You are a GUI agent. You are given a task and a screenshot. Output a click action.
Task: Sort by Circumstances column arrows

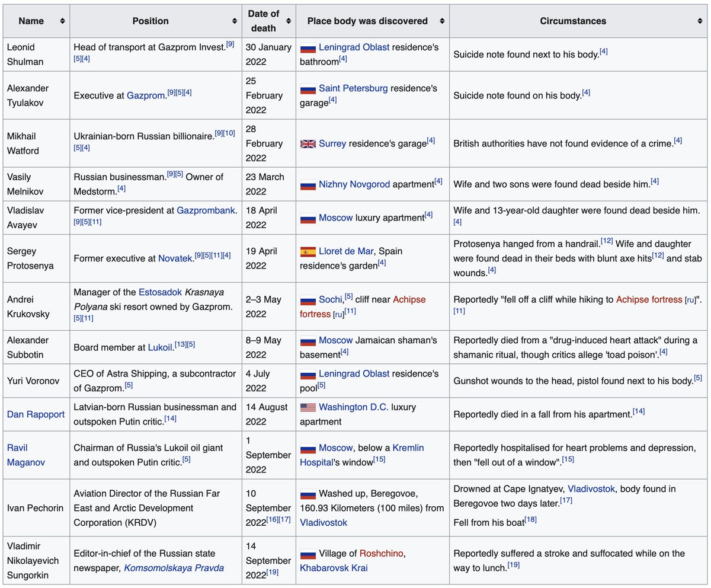(x=700, y=21)
